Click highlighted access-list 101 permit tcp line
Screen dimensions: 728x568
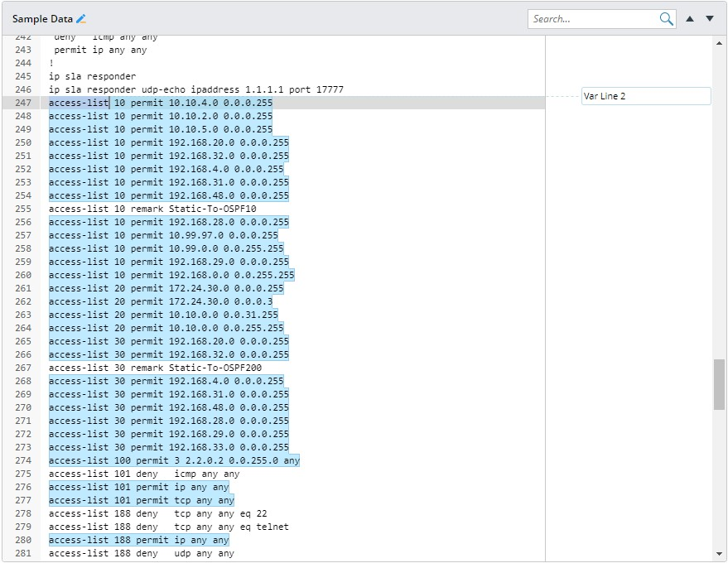141,500
